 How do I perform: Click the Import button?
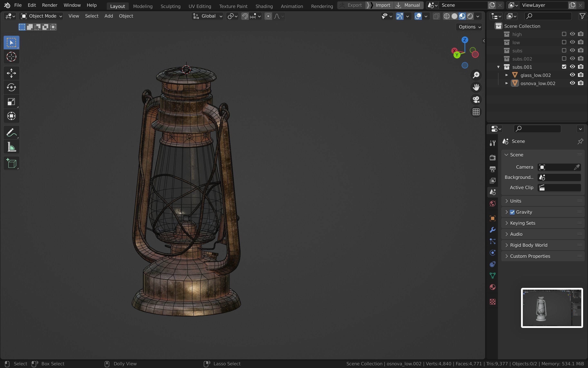[380, 5]
